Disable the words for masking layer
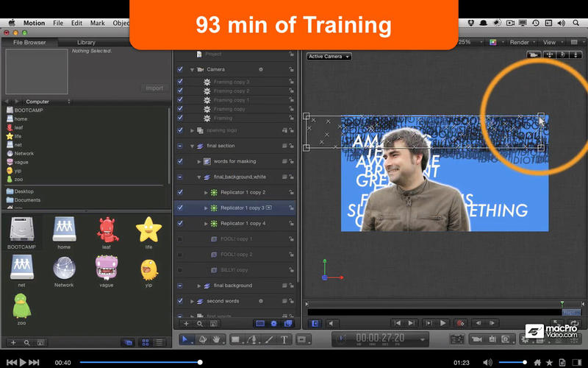Viewport: 588px width, 368px height. coord(180,161)
